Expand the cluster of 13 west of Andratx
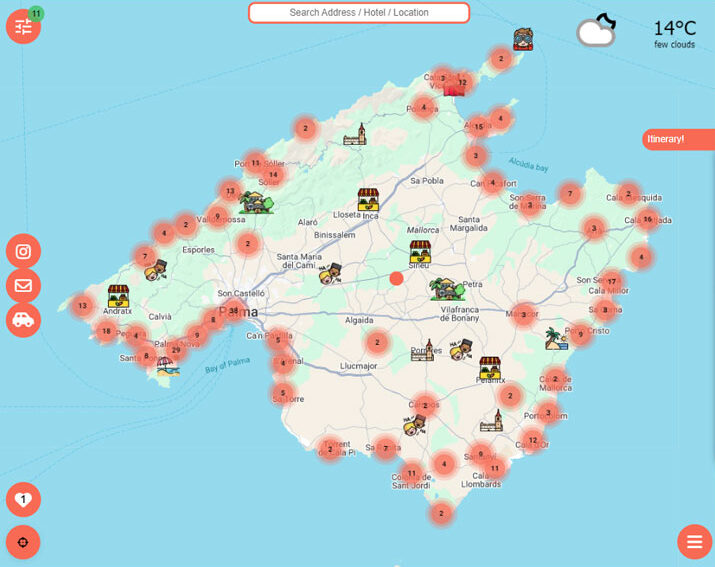The image size is (715, 567). pyautogui.click(x=83, y=306)
